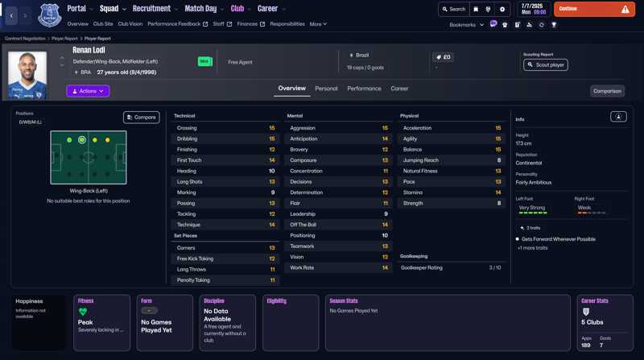Select the far-left green position dot
644x360 pixels.
(x=69, y=140)
